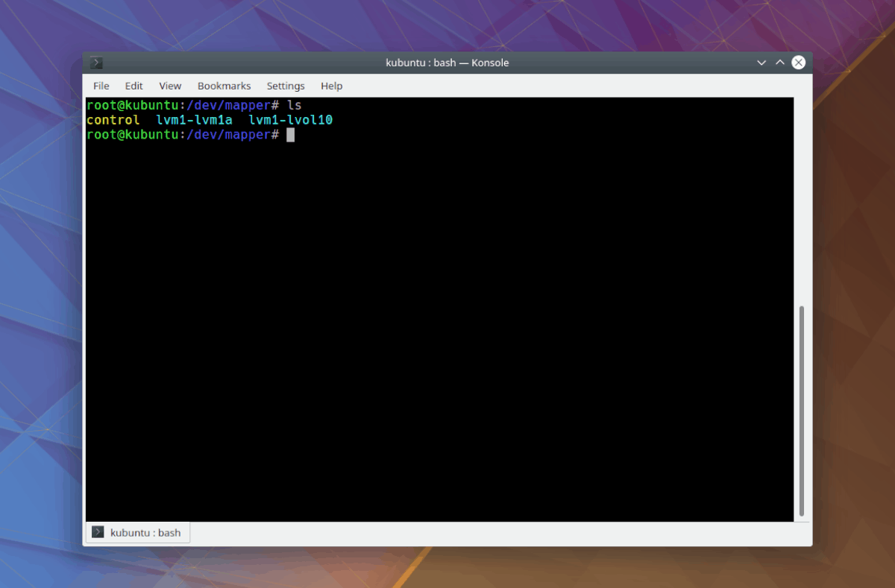
Task: Click the terminal scrollbar handle
Action: 802,410
